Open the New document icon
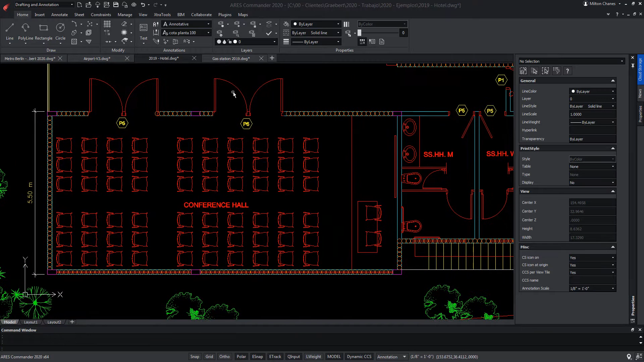Screen dimensions: 644x362 point(79,5)
